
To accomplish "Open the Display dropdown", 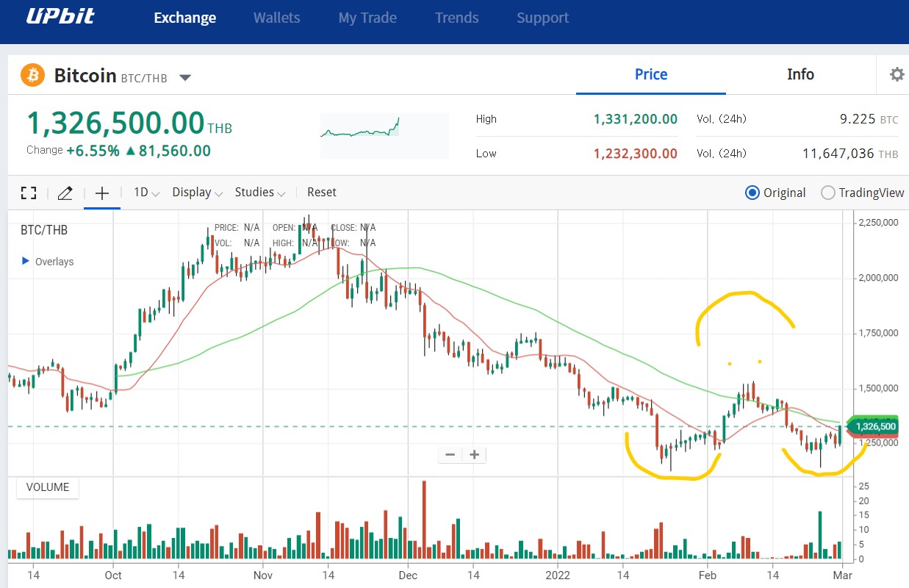I will (x=197, y=193).
